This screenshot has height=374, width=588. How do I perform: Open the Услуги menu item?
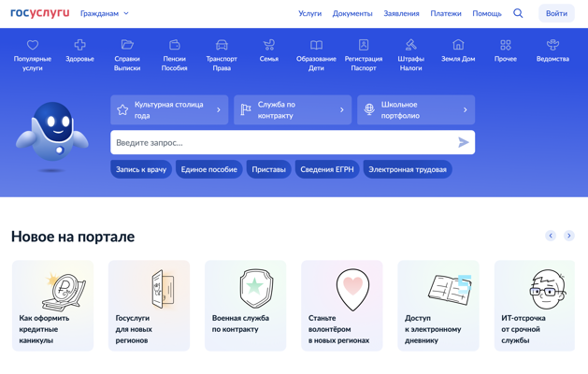(309, 13)
